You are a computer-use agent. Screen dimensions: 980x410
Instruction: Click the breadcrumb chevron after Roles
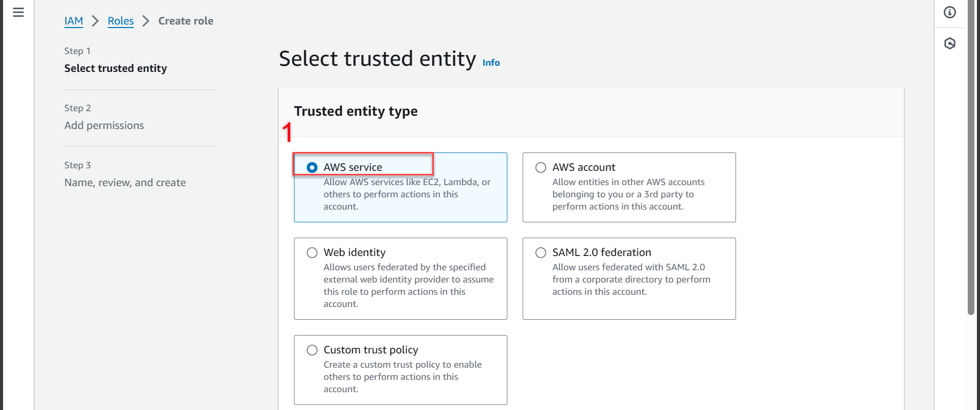146,21
